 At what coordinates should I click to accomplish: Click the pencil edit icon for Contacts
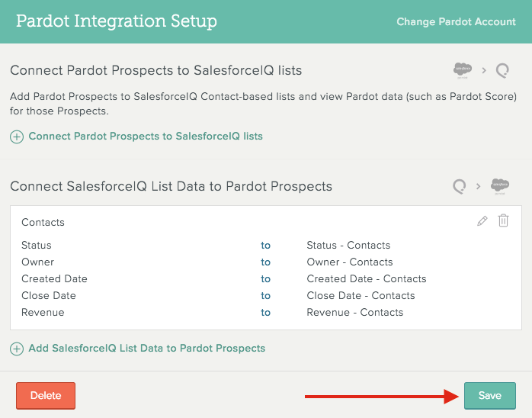(x=482, y=221)
